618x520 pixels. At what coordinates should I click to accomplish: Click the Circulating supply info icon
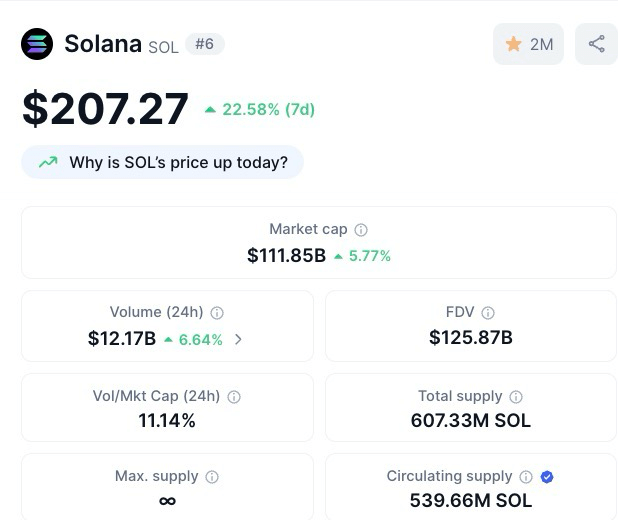tap(525, 477)
